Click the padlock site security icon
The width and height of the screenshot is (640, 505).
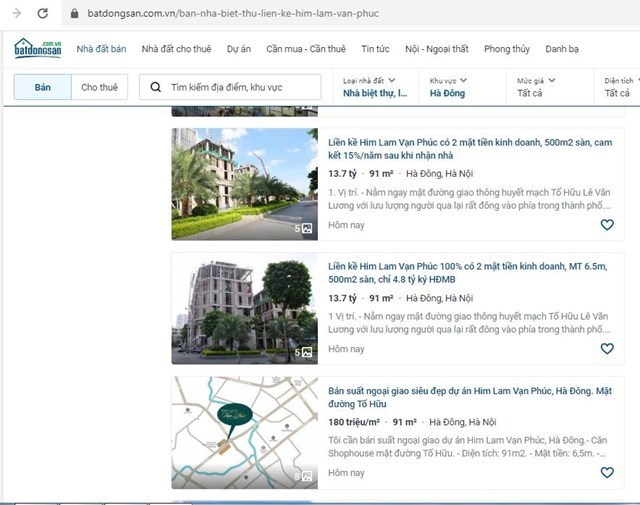coord(74,13)
